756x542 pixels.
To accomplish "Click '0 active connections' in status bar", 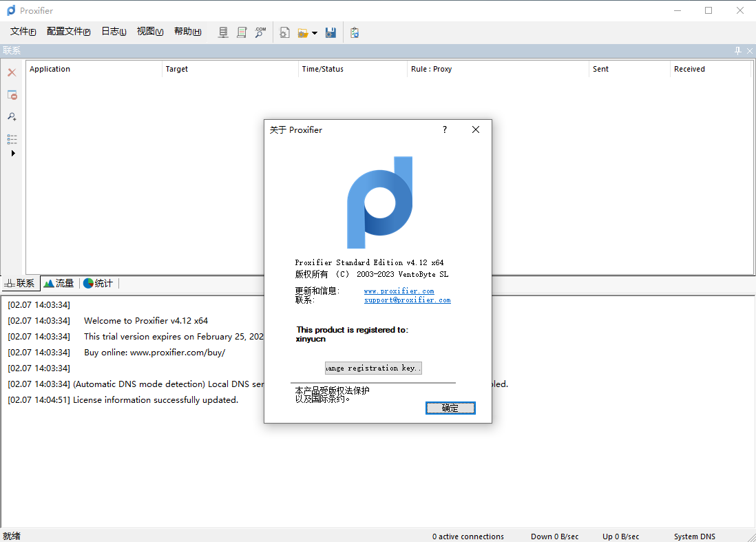I will coord(468,536).
